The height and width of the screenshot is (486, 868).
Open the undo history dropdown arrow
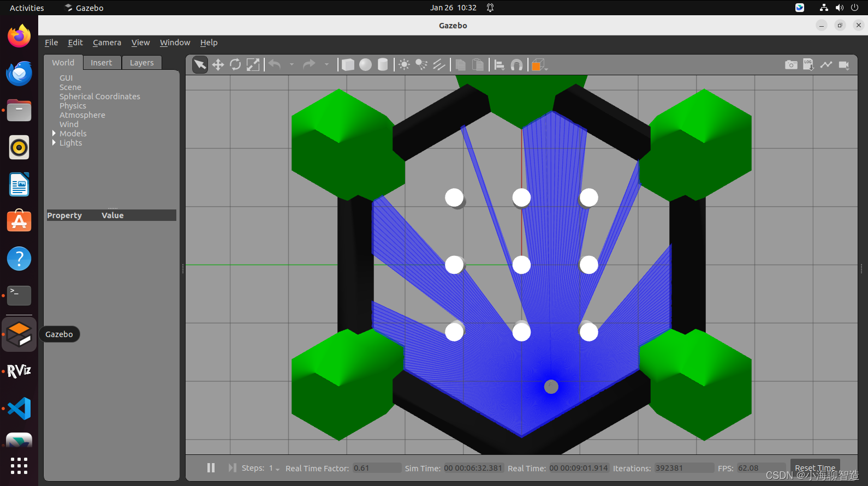292,65
